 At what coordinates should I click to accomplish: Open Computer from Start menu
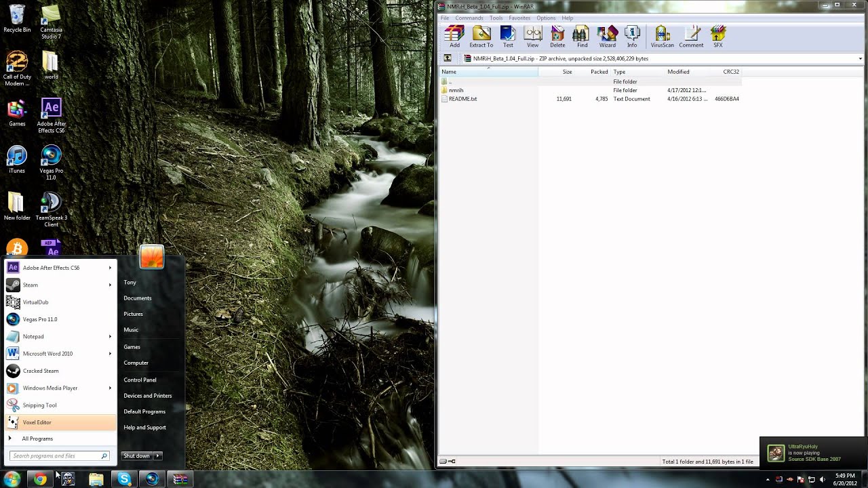click(x=136, y=363)
